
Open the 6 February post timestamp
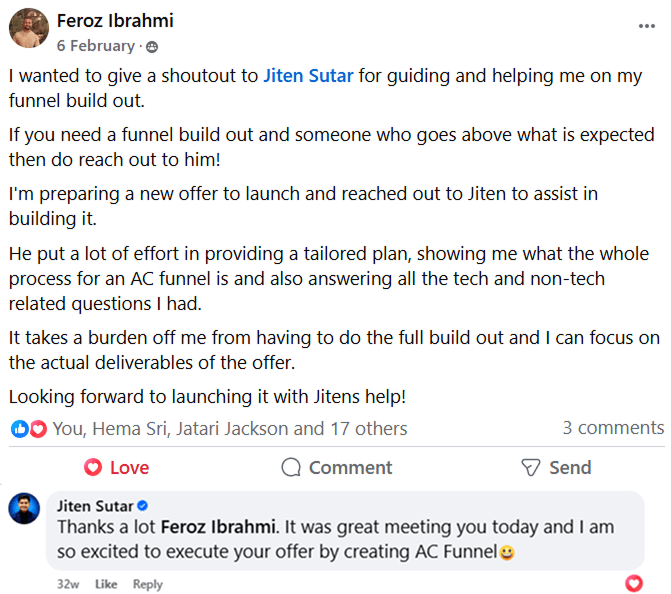tap(96, 46)
